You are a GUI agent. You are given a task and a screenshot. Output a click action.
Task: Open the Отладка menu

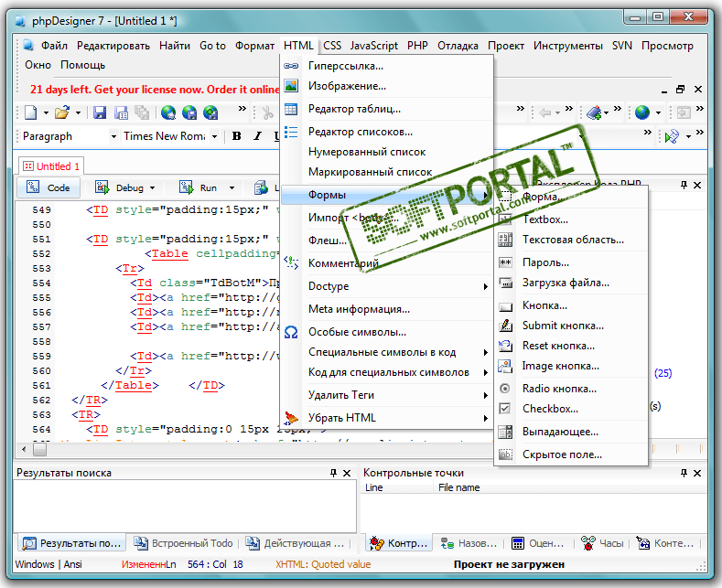458,46
